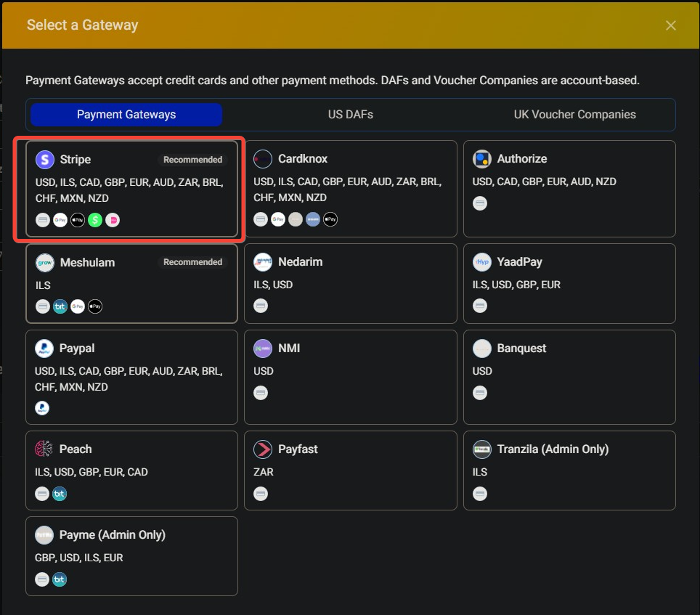Pick the NMI gateway name
Screen dimensions: 700x615
pos(289,349)
